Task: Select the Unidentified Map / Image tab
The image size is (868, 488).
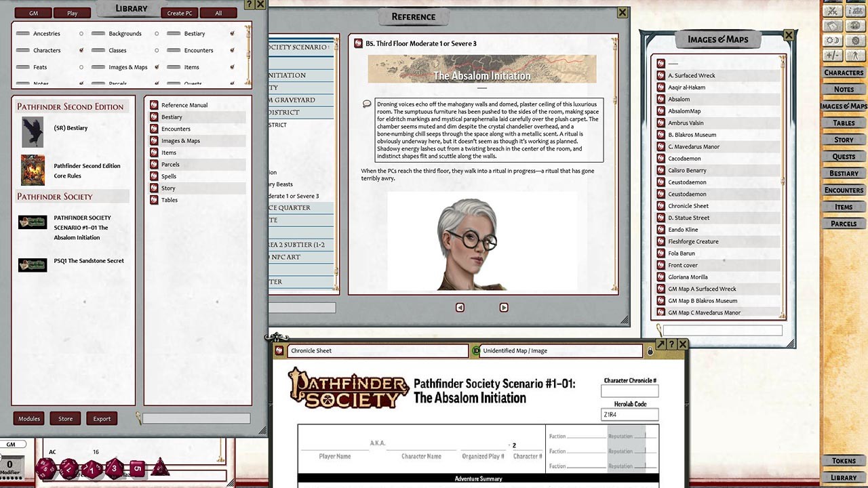Action: pos(557,351)
